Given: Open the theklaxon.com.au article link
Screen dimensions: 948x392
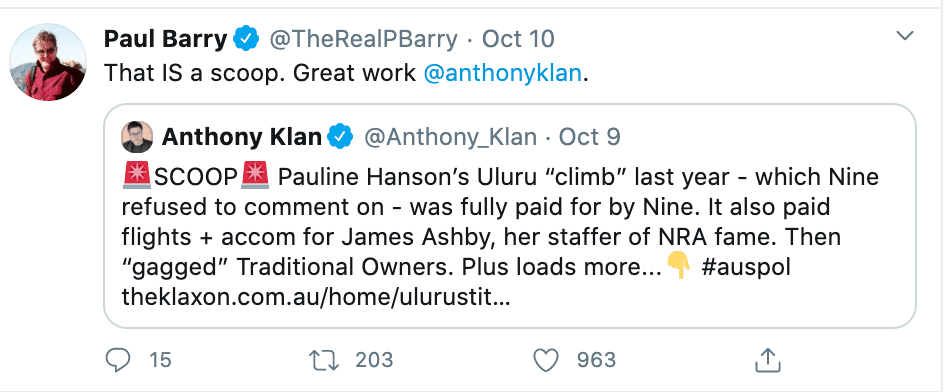Looking at the screenshot, I should 316,298.
